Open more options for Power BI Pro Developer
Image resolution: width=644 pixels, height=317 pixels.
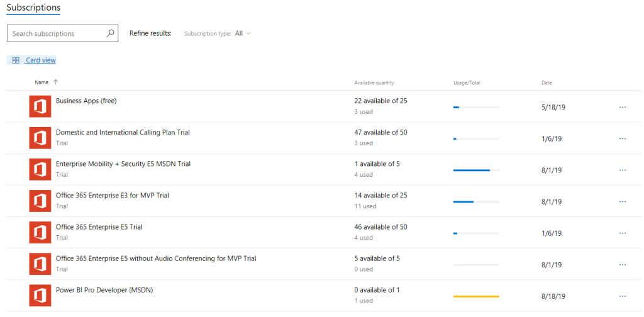[x=622, y=296]
